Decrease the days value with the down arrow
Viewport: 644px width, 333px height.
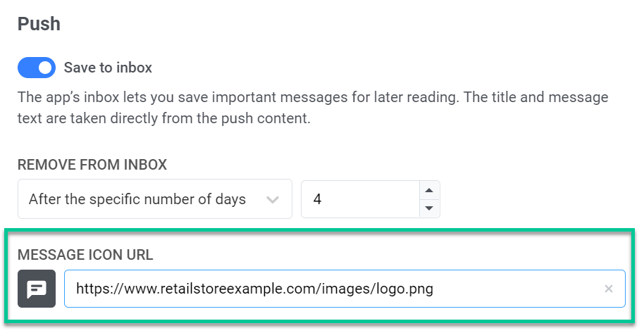(x=429, y=208)
